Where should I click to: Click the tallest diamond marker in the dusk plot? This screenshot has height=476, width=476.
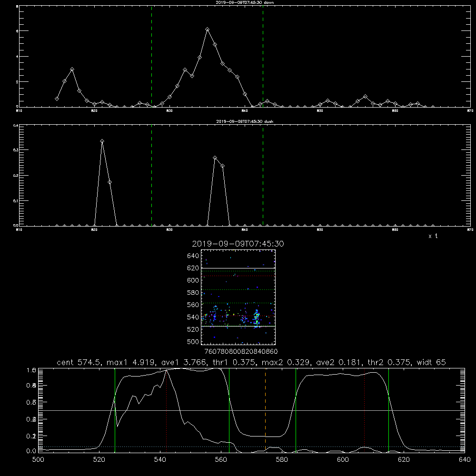[102, 141]
